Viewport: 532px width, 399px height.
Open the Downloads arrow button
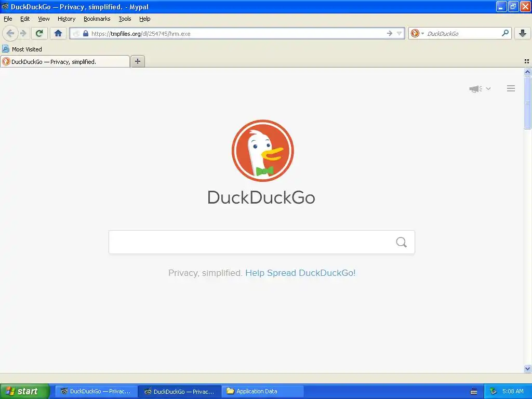pos(523,33)
